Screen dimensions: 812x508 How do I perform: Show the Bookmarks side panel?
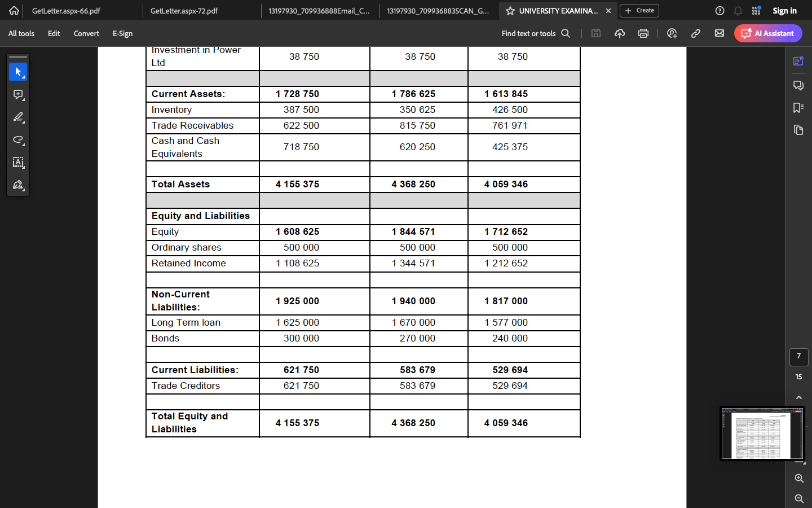pos(798,108)
